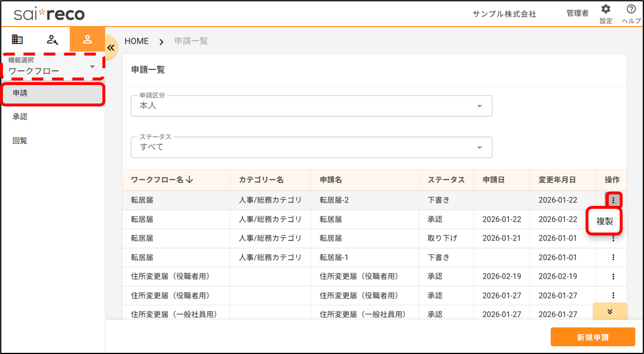The image size is (644, 354).
Task: Click the 新規申請 button
Action: 593,337
